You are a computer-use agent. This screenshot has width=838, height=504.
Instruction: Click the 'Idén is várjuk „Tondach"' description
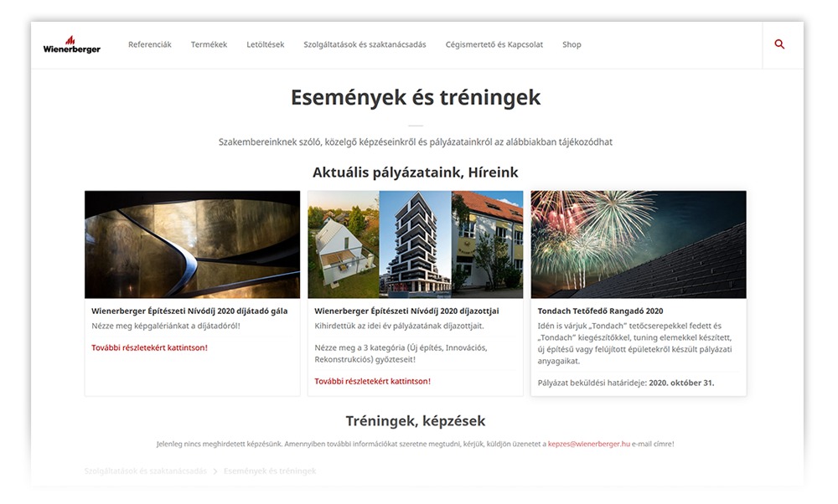635,343
